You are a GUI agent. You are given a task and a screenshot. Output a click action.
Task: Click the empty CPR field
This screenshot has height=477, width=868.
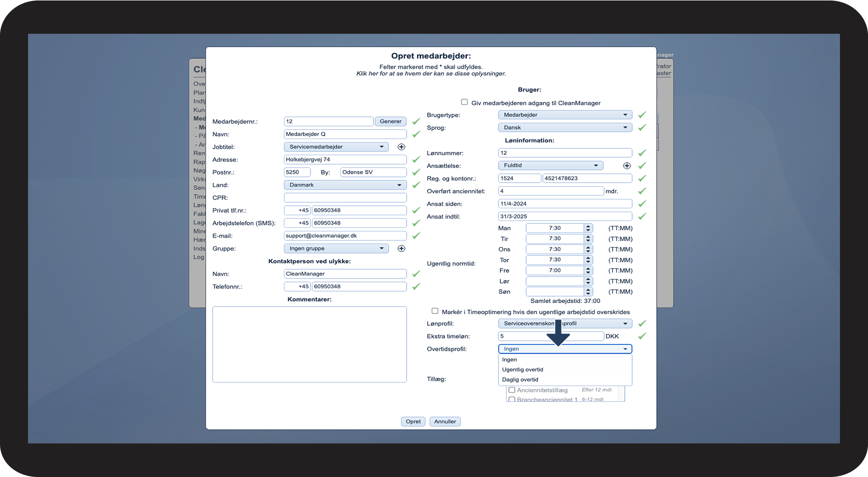[x=345, y=197]
